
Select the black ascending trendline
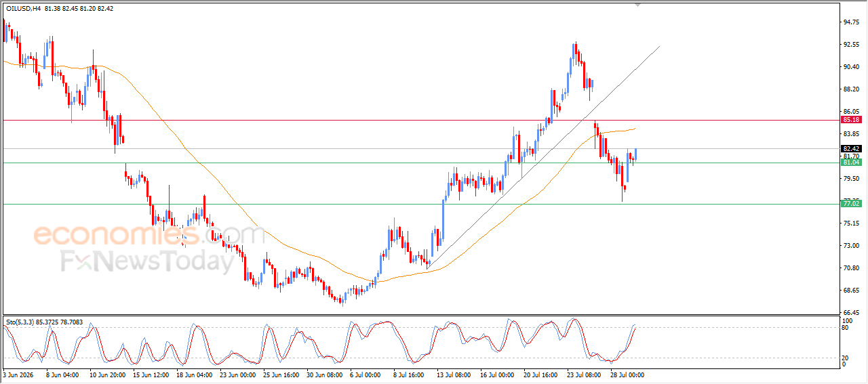point(542,157)
